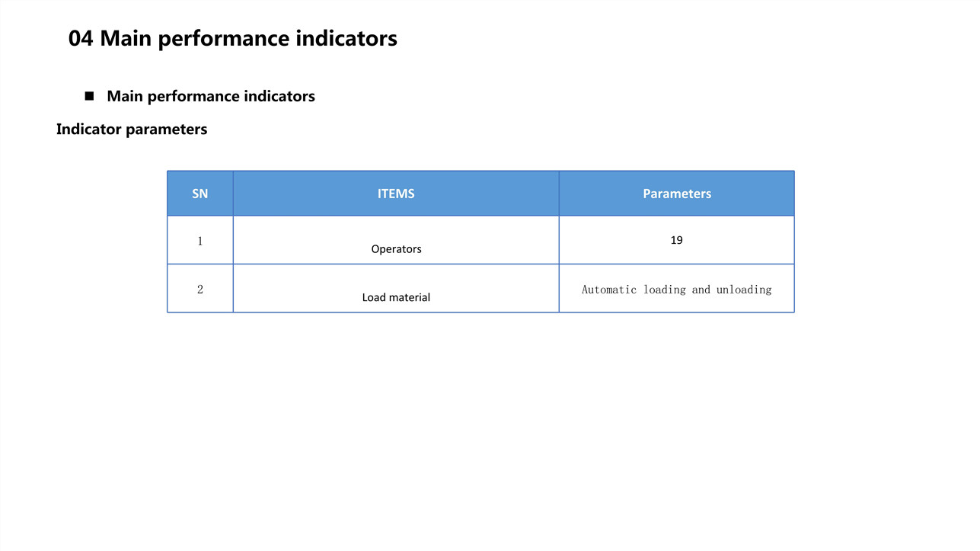Image resolution: width=980 pixels, height=551 pixels.
Task: Click serial number cell '2'
Action: click(200, 288)
